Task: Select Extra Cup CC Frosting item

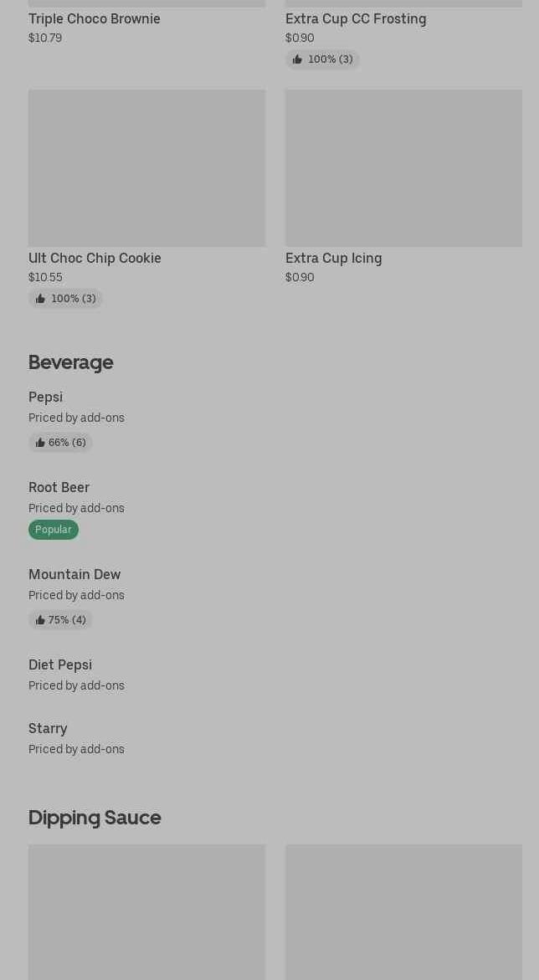Action: 356,18
